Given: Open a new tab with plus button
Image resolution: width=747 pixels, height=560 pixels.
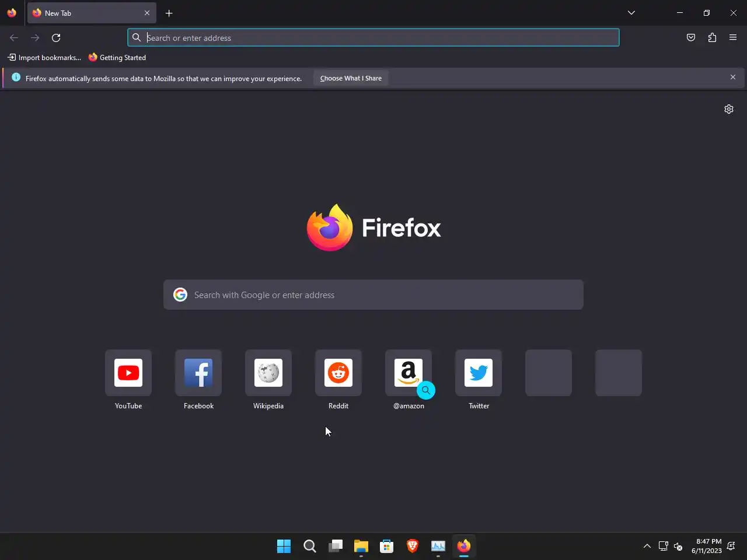Looking at the screenshot, I should 169,13.
